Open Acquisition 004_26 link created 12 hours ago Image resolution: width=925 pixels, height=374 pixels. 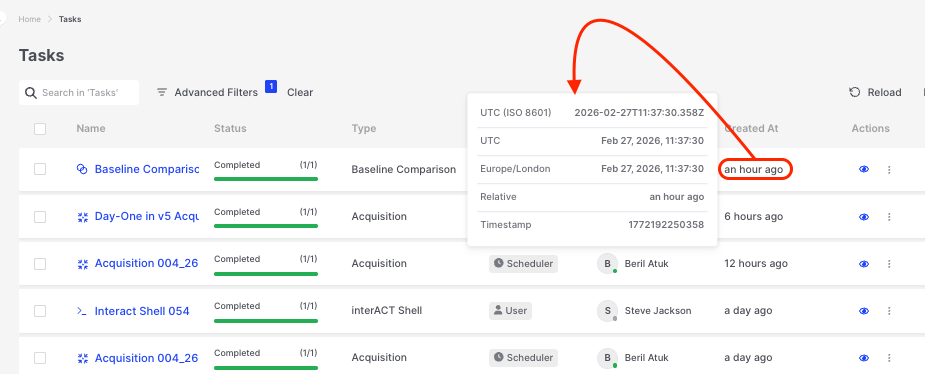tap(147, 264)
